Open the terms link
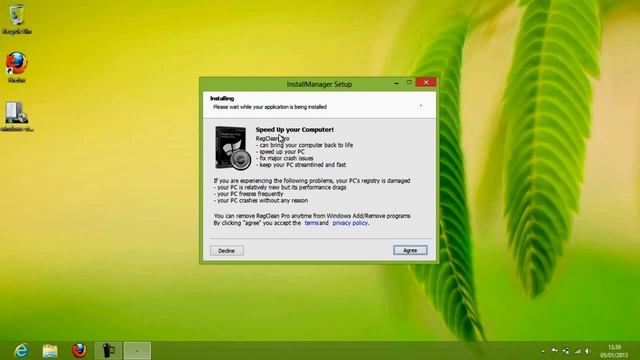Viewport: 640px width, 360px height. point(311,223)
